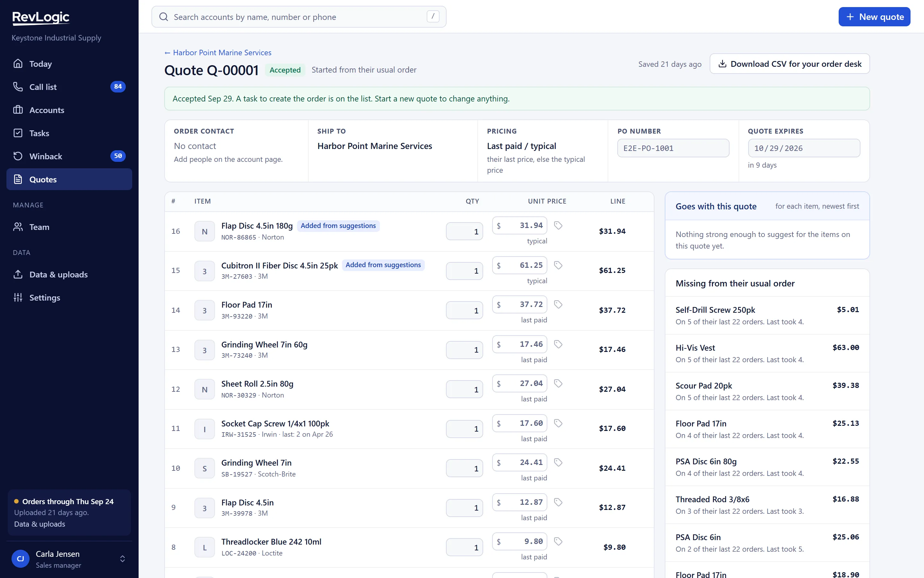Open the Winback section
Viewport: 924px width, 578px height.
[x=69, y=156]
